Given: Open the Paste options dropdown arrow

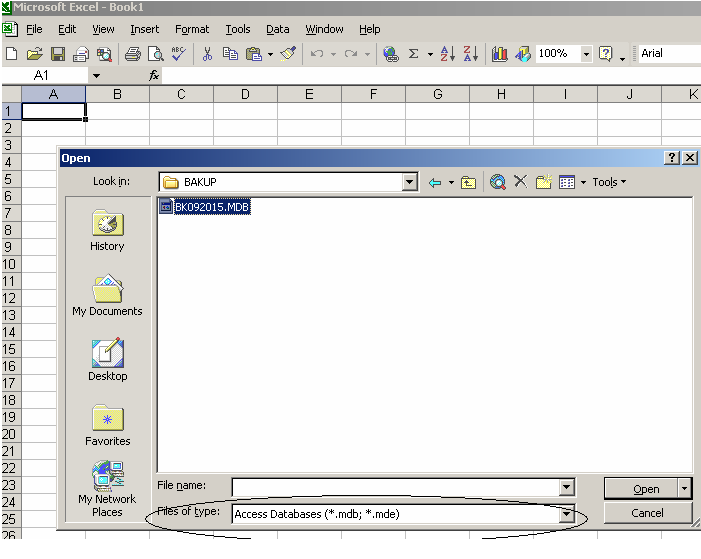Looking at the screenshot, I should [270, 55].
